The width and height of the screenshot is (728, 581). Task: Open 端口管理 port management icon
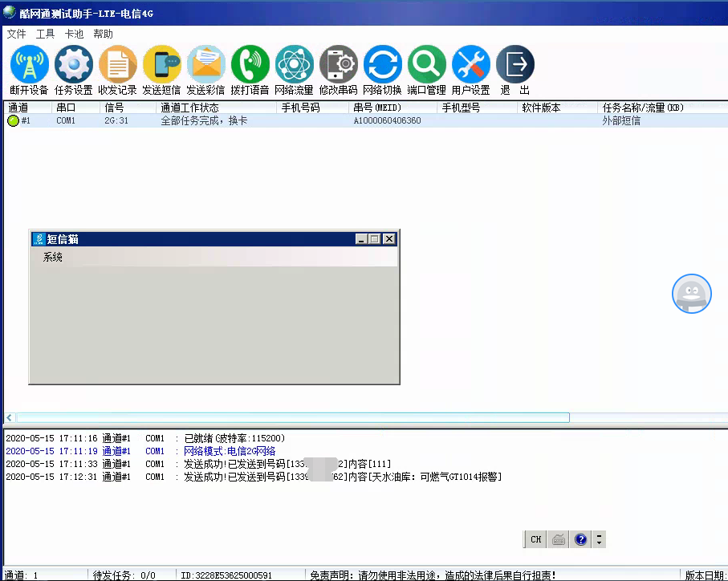point(427,64)
